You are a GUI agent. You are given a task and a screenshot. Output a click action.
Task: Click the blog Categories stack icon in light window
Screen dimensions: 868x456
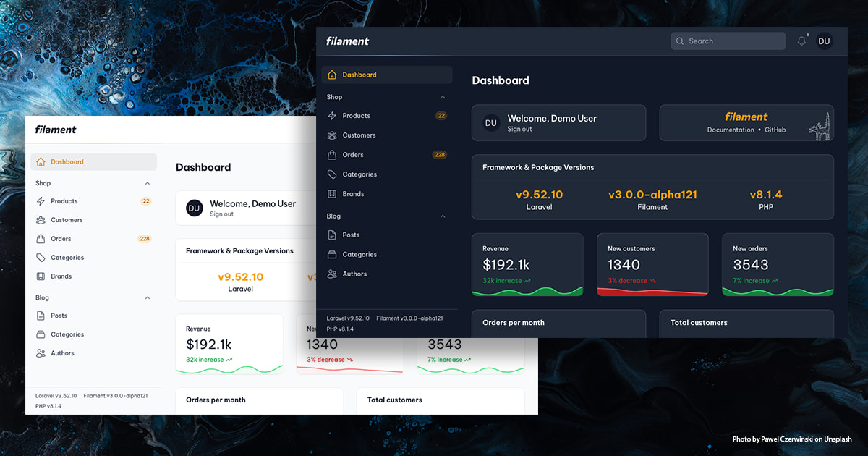41,334
